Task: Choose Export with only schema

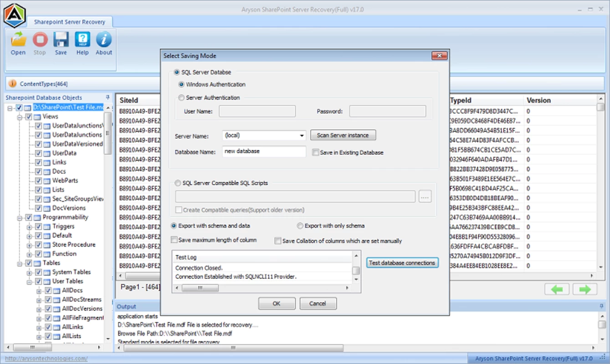Action: point(300,226)
